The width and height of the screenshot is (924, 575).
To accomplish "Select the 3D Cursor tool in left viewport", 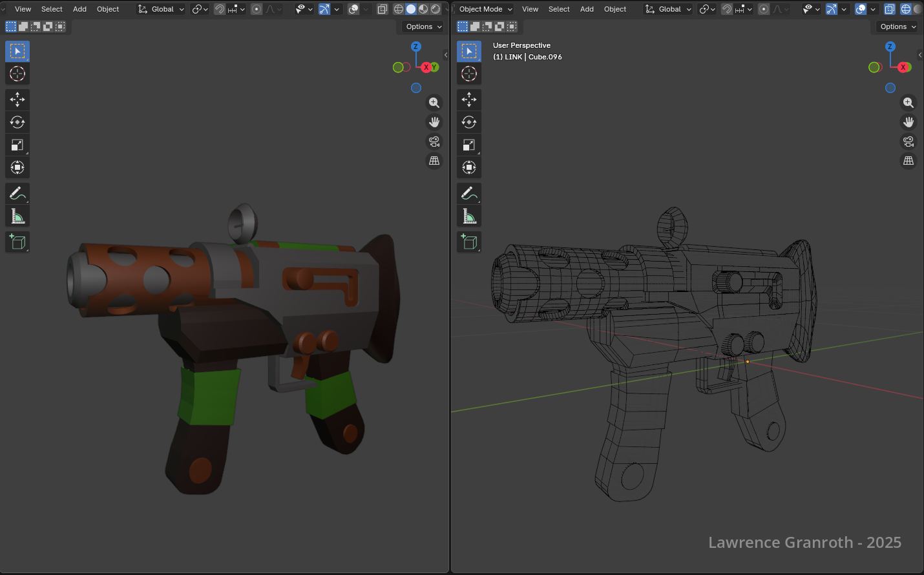I will coord(17,74).
